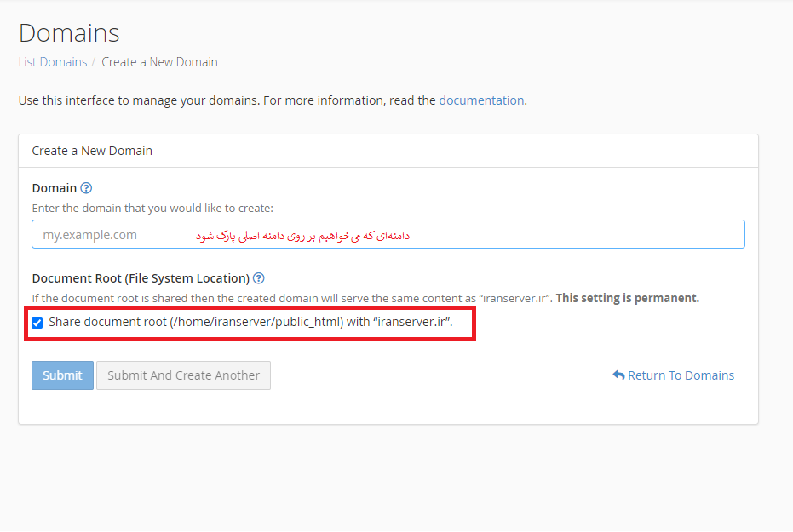Screen dimensions: 793x532
Task: Click the red Persian annotation text
Action: 302,235
